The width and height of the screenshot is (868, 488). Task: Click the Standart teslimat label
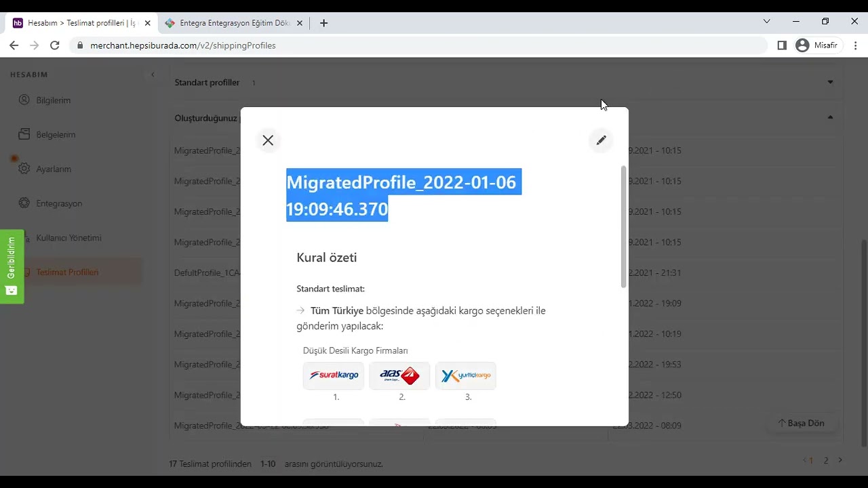coord(330,289)
